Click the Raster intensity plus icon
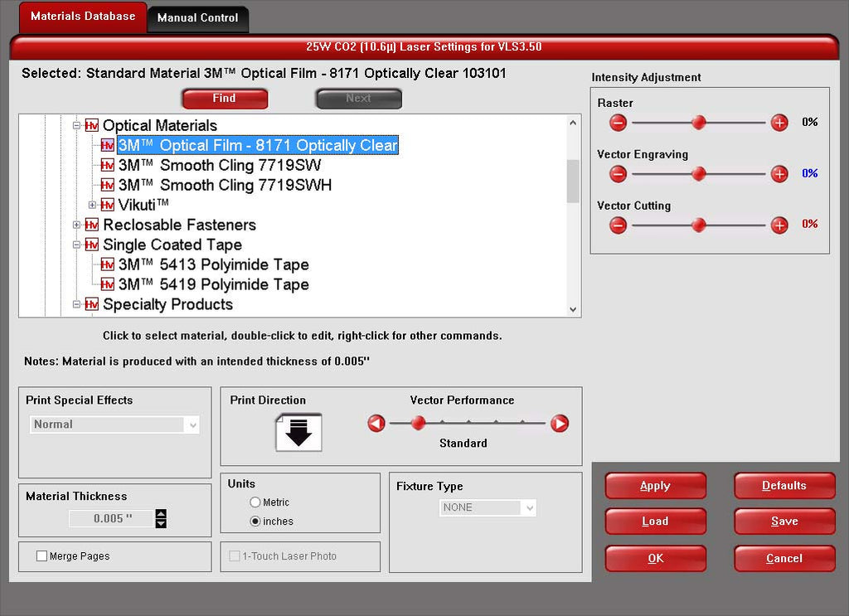The height and width of the screenshot is (616, 849). coord(779,123)
